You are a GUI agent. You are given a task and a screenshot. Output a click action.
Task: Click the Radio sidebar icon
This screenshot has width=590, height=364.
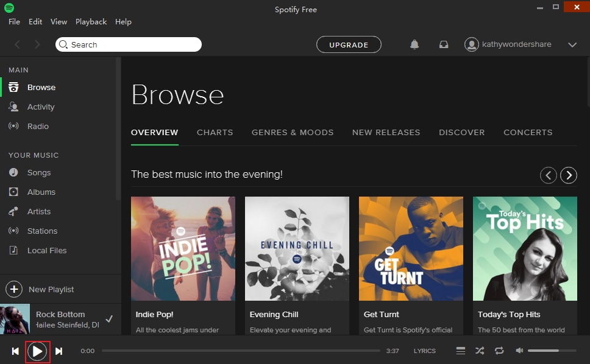coord(13,126)
